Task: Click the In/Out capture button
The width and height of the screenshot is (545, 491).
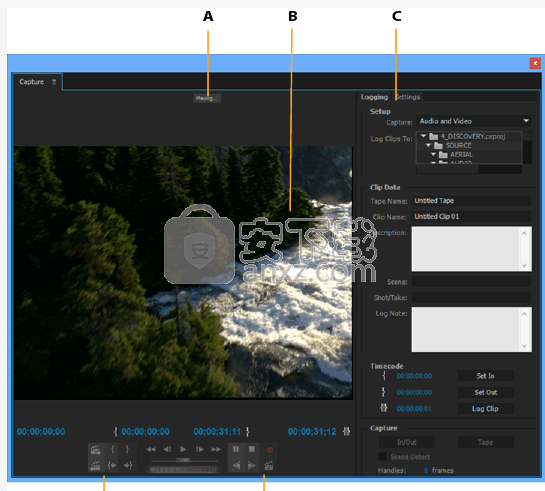Action: coord(407,442)
